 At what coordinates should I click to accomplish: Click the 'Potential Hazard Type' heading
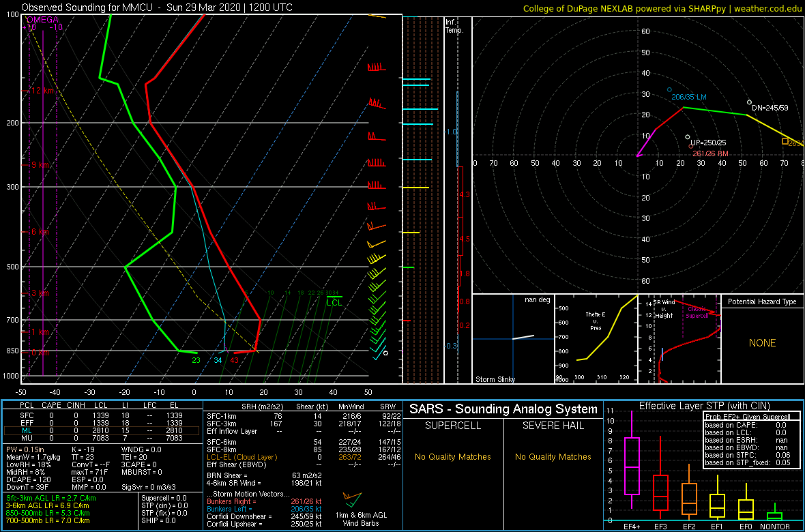763,302
